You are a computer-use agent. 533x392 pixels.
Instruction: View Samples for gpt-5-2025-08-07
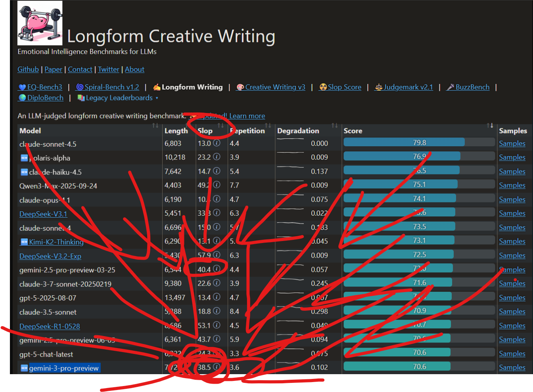(512, 298)
